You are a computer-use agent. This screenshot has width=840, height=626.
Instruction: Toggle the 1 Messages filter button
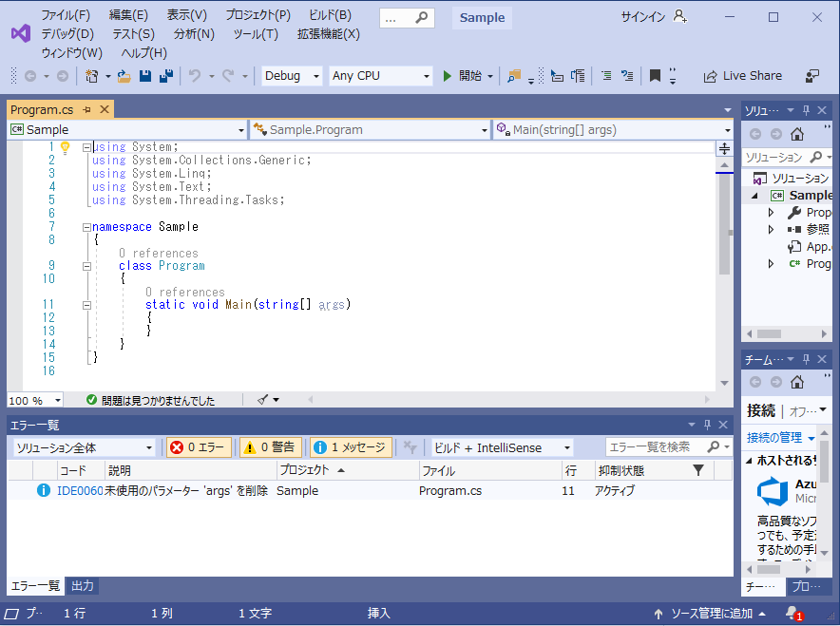tap(351, 447)
